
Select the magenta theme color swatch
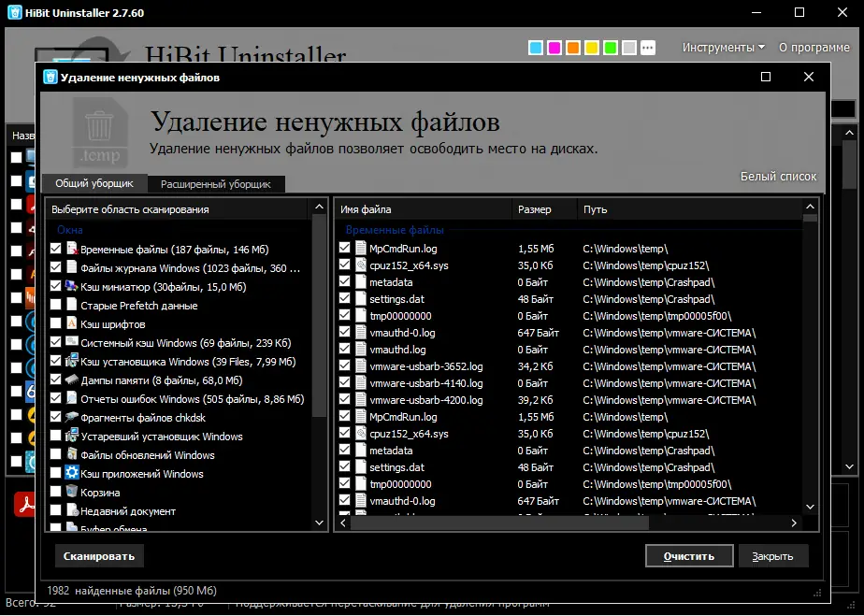click(x=554, y=48)
